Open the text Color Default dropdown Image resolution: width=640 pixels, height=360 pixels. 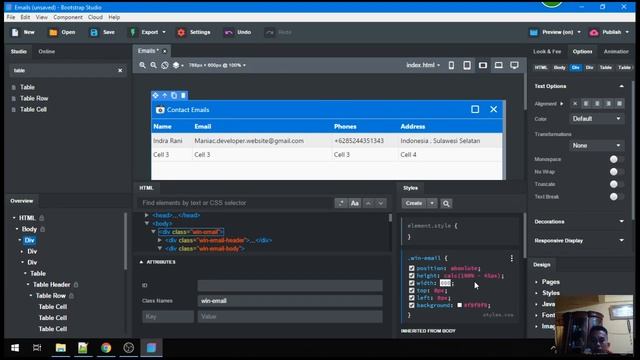click(x=596, y=119)
